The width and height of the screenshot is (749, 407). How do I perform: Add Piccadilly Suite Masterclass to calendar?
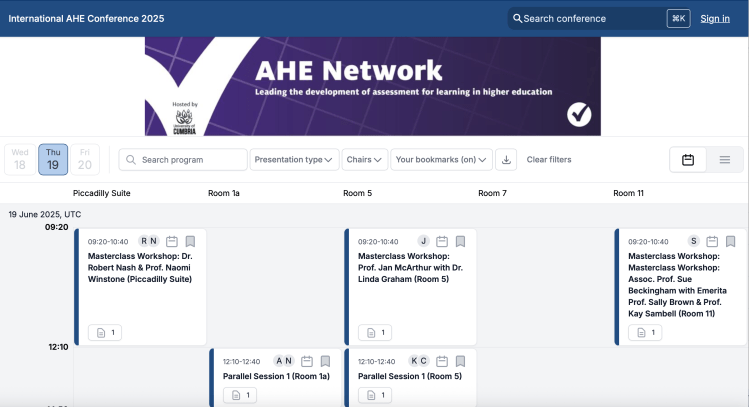[172, 241]
